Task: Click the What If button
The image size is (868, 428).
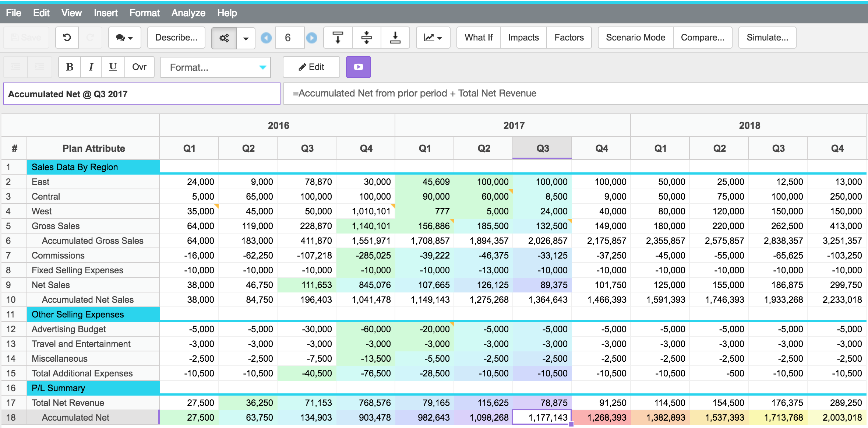Action: (x=478, y=38)
